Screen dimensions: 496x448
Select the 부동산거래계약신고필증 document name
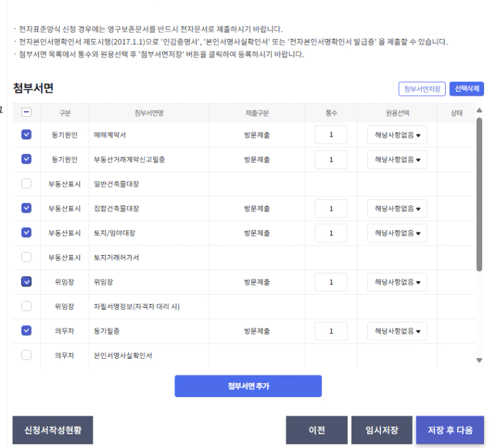(129, 160)
